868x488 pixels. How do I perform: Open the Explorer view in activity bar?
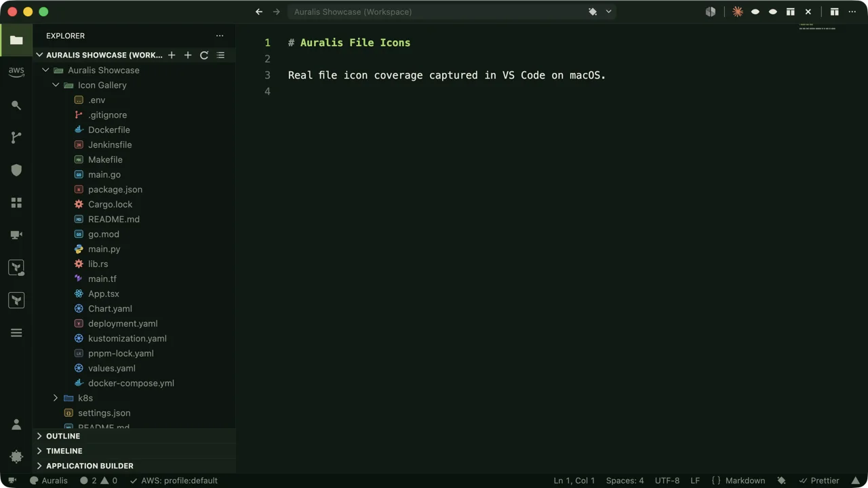click(16, 40)
